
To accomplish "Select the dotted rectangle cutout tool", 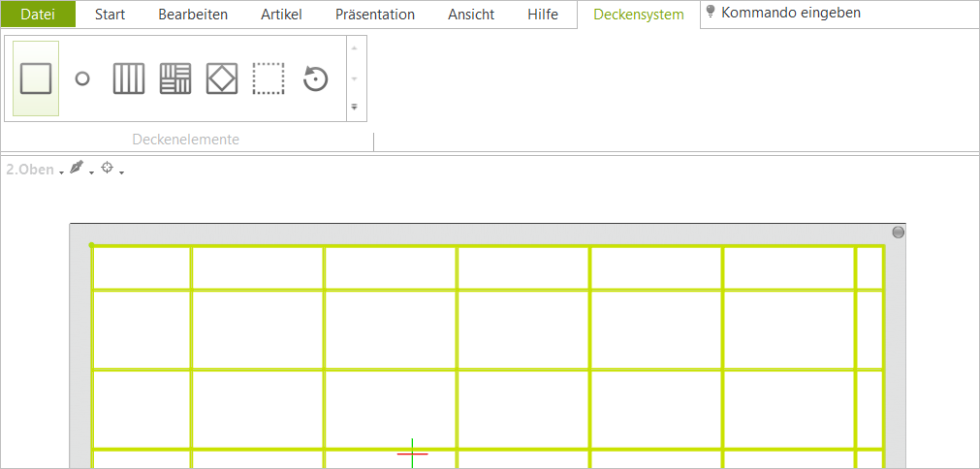I will tap(269, 78).
